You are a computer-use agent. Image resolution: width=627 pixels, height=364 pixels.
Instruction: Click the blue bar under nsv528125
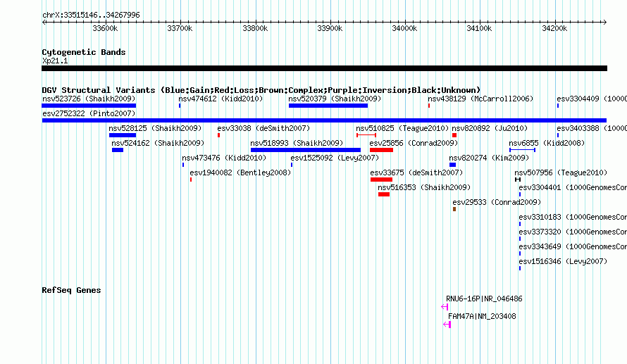pos(123,135)
